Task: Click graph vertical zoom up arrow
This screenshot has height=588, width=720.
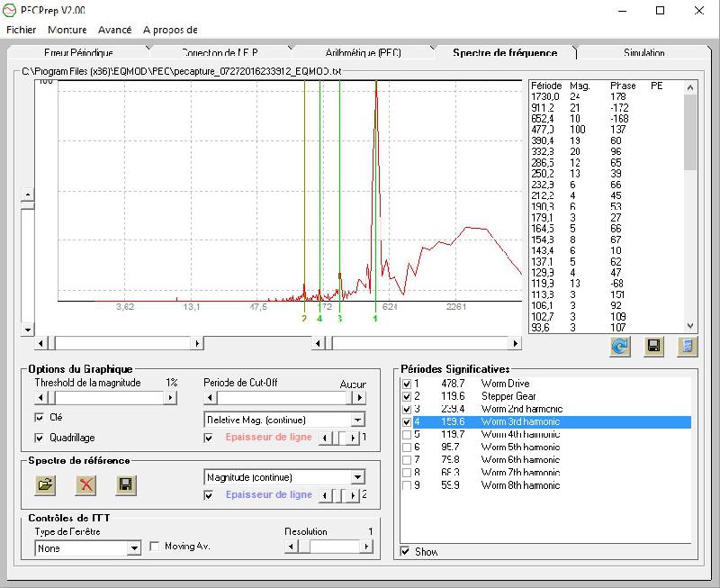Action: (28, 194)
